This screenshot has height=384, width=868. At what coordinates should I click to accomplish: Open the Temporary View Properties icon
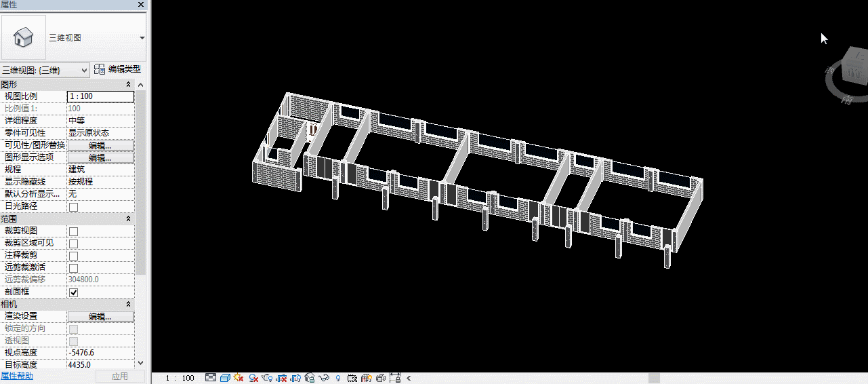(352, 378)
